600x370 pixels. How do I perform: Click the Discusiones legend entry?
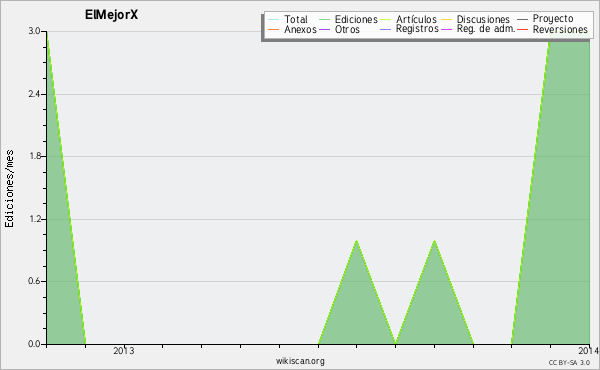476,19
